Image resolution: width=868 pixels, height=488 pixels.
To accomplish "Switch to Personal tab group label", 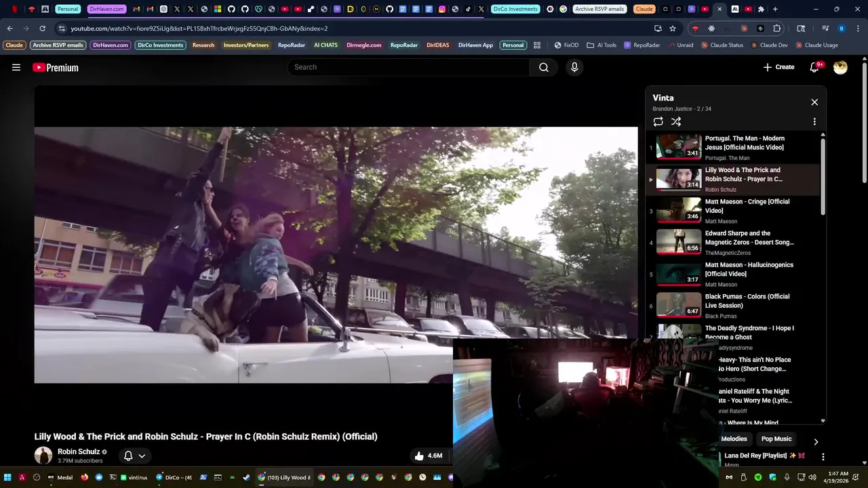I will click(67, 9).
